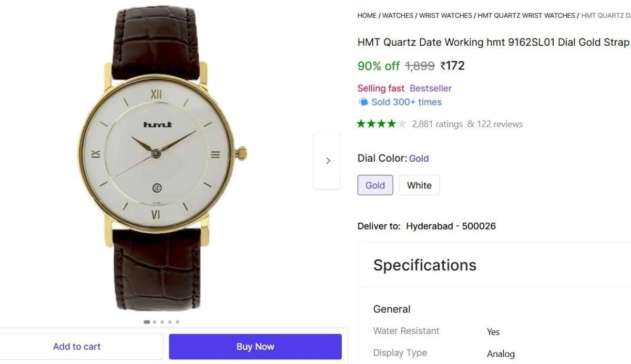Navigate to WATCHES via breadcrumb
This screenshot has width=631, height=364.
398,15
